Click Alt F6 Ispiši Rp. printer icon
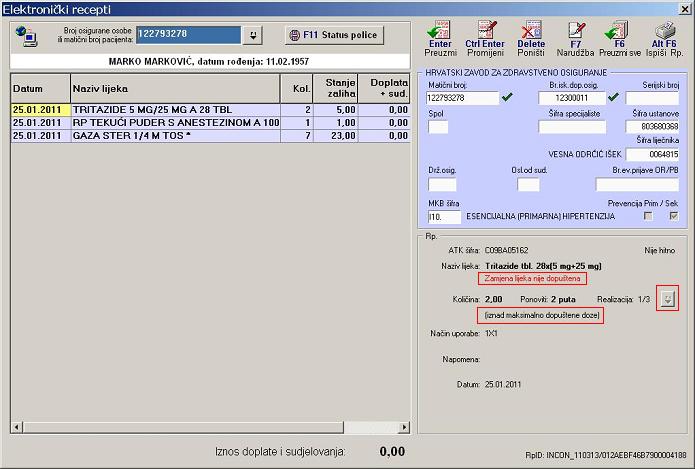695x469 pixels. point(664,39)
